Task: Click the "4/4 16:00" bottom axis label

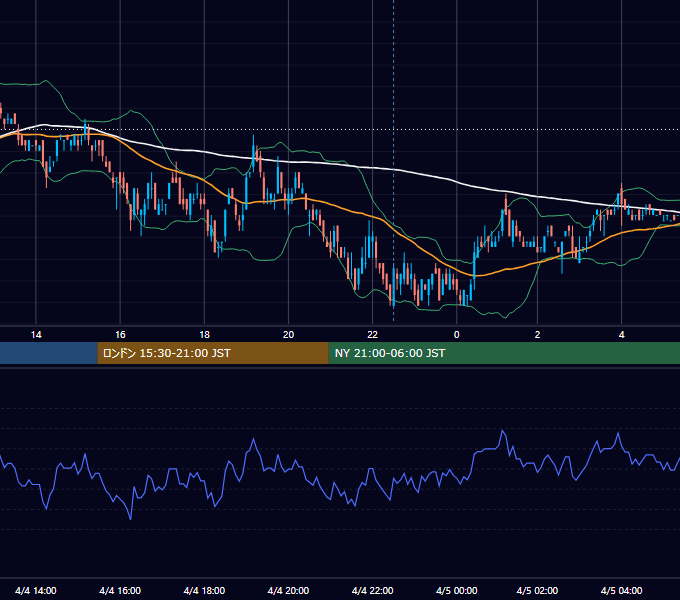Action: pyautogui.click(x=120, y=590)
